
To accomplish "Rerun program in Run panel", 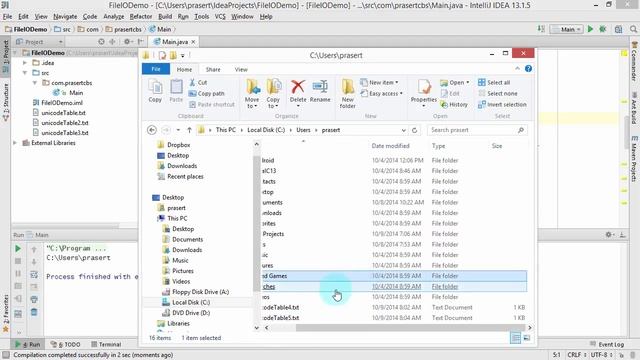I will [18, 249].
